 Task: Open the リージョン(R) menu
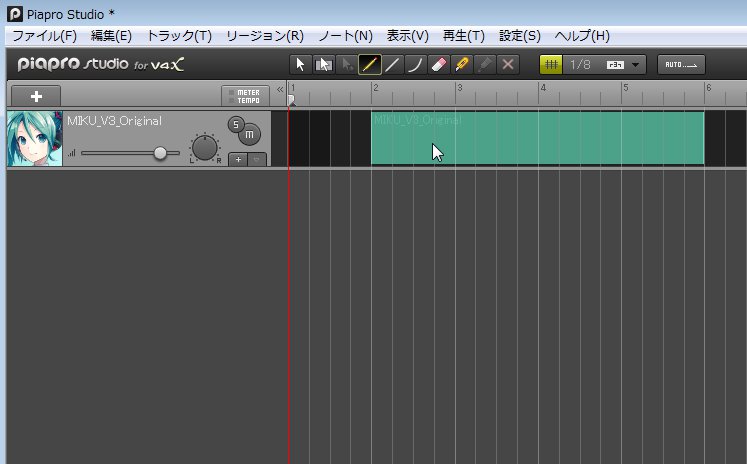tap(265, 36)
